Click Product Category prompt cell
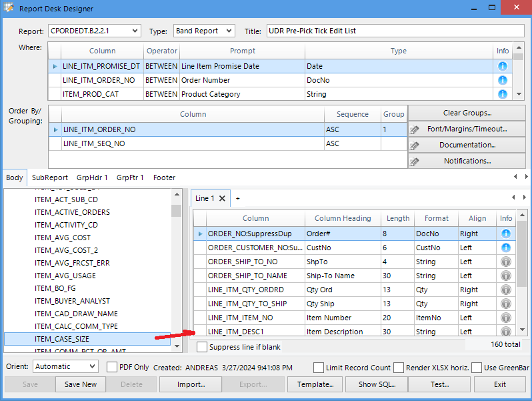 [x=242, y=94]
